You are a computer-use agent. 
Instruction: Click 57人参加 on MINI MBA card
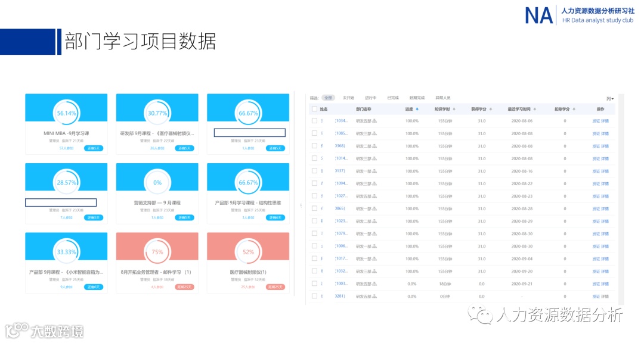tap(66, 148)
